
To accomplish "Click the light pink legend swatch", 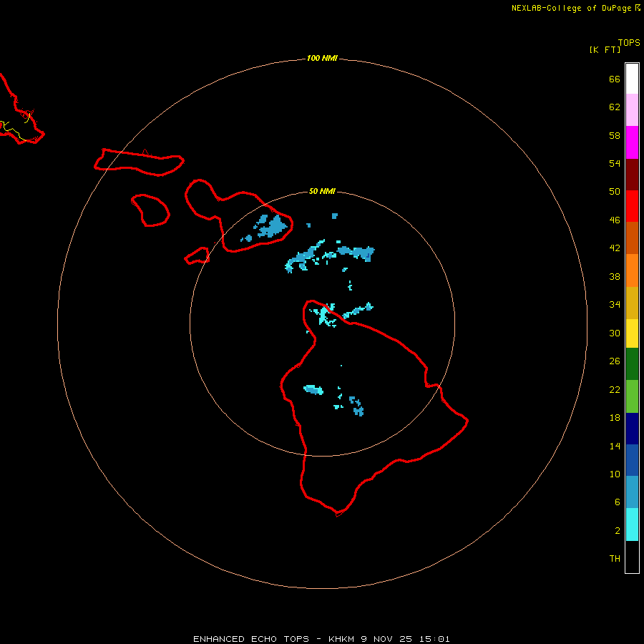I will pyautogui.click(x=632, y=109).
